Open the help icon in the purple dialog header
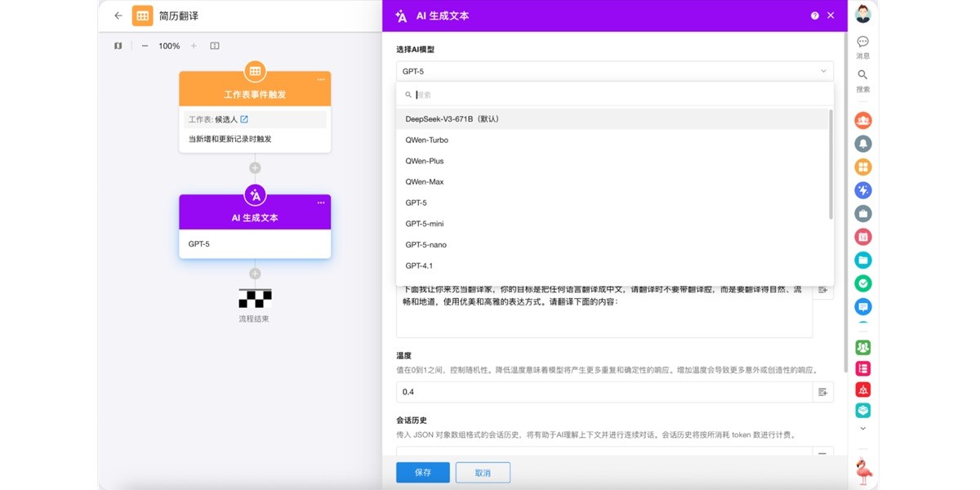The height and width of the screenshot is (490, 980). click(815, 15)
